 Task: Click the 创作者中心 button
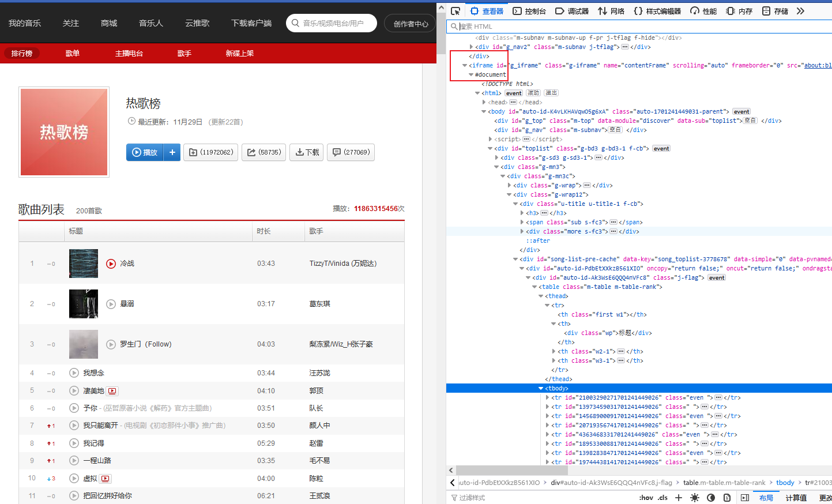point(411,24)
